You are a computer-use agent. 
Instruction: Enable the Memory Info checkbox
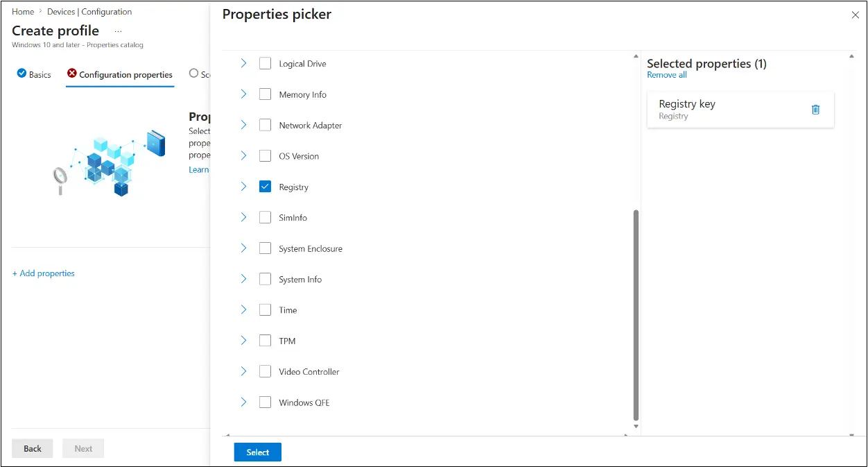click(265, 94)
